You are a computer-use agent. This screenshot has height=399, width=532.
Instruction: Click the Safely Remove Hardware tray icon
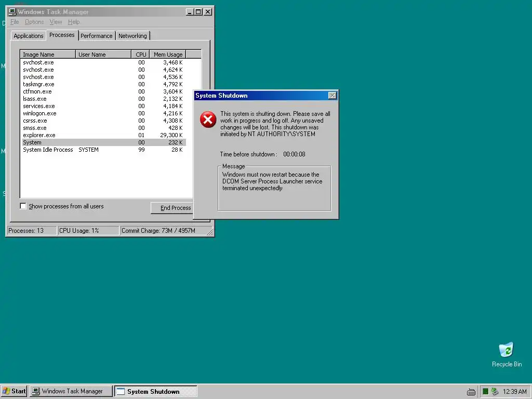pos(495,392)
